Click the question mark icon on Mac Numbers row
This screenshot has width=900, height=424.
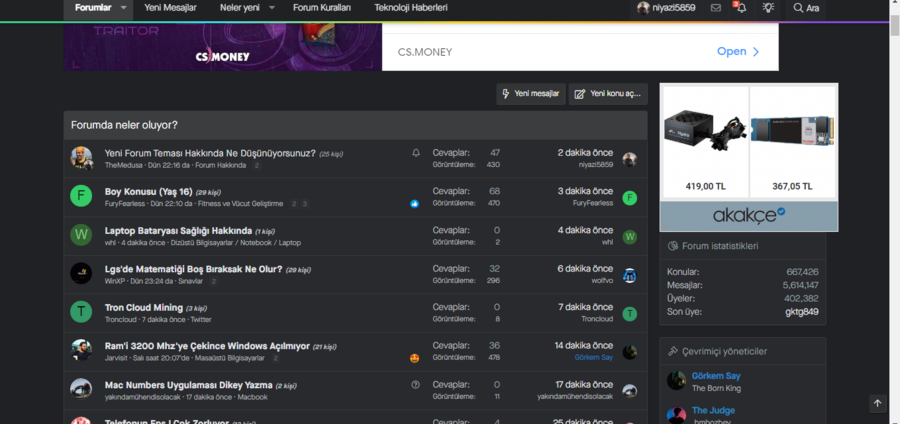(416, 384)
